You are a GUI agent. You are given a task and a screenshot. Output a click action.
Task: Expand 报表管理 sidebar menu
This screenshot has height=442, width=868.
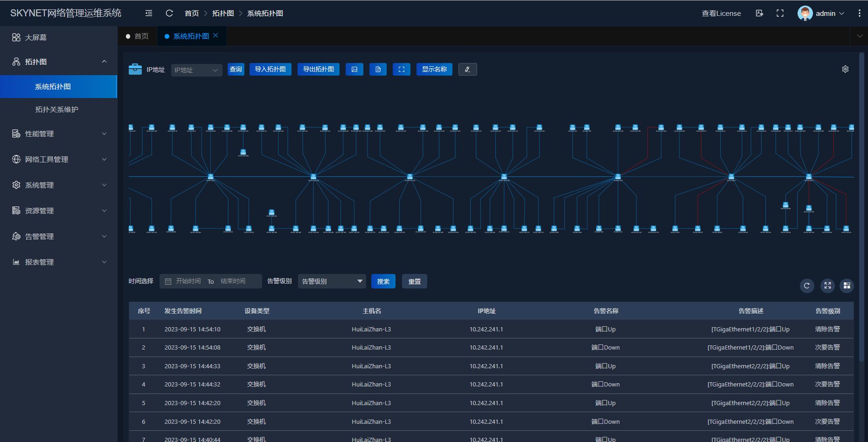pyautogui.click(x=59, y=262)
